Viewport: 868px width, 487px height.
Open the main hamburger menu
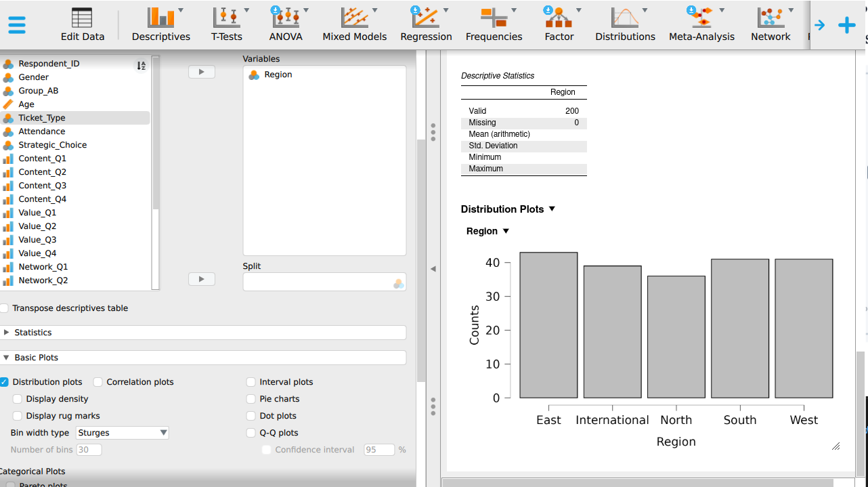17,25
